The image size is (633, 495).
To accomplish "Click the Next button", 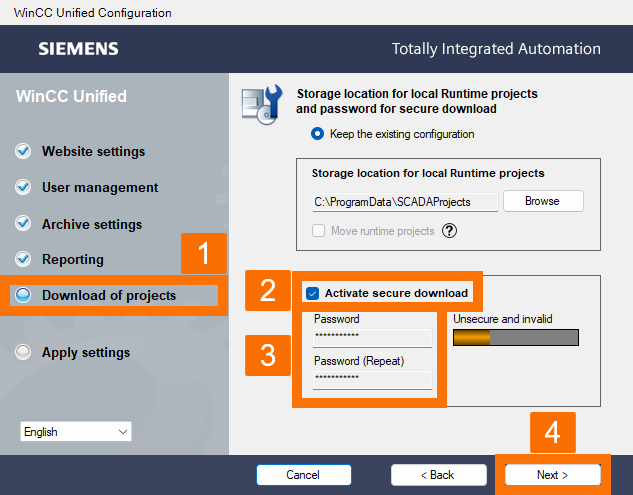I will [x=553, y=475].
